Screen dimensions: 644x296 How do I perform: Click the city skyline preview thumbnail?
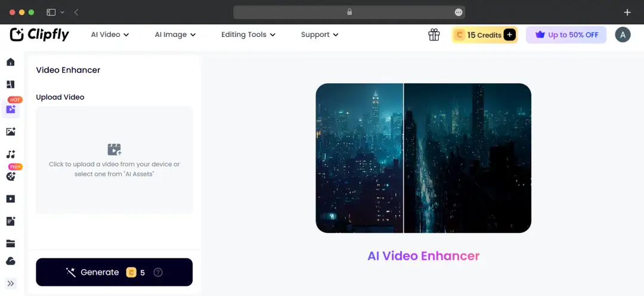[423, 158]
